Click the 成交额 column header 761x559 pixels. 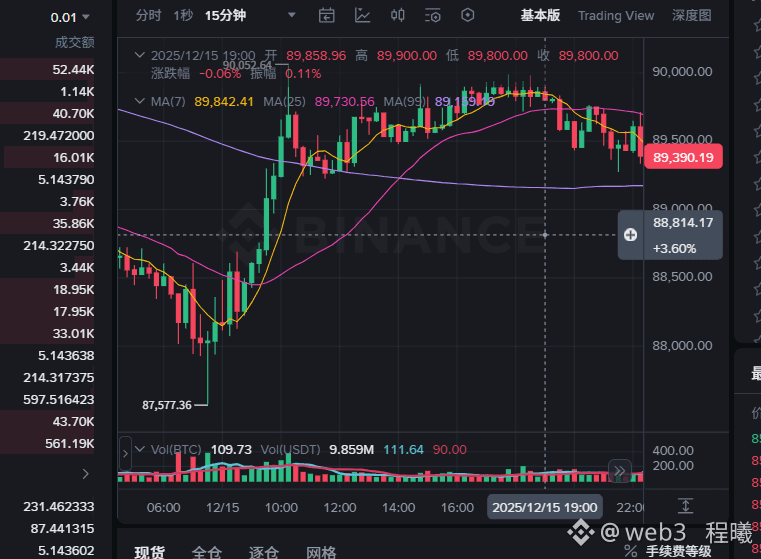pyautogui.click(x=74, y=42)
